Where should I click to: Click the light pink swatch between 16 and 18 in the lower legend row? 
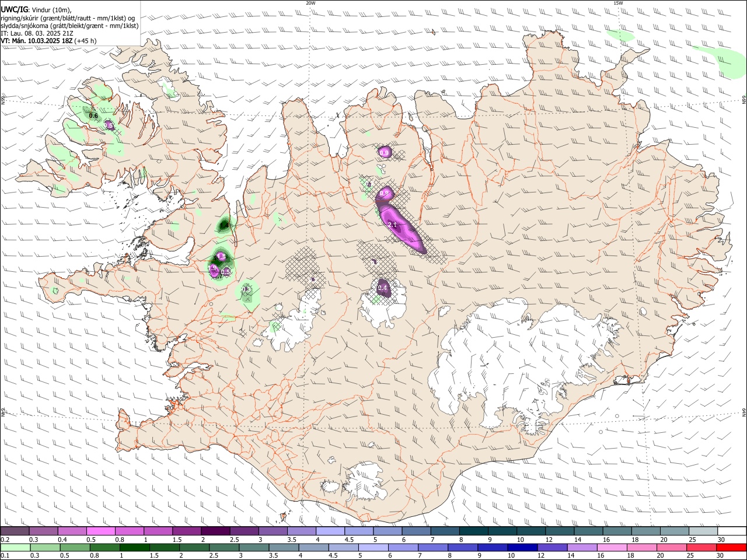coord(612,547)
